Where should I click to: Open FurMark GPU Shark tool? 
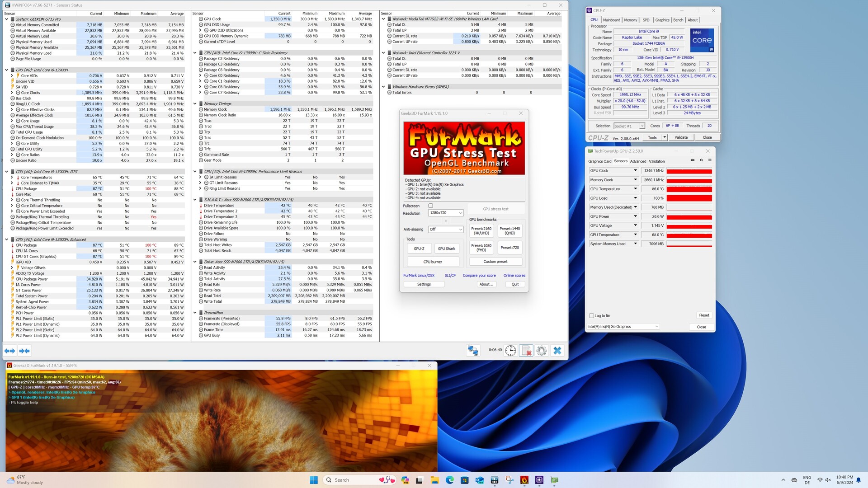tap(446, 249)
